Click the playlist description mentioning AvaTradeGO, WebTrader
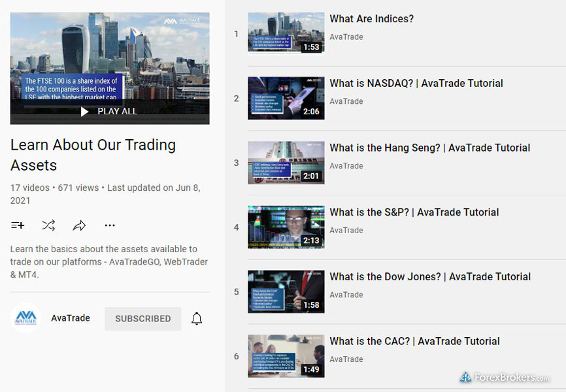The width and height of the screenshot is (566, 392). pos(109,262)
